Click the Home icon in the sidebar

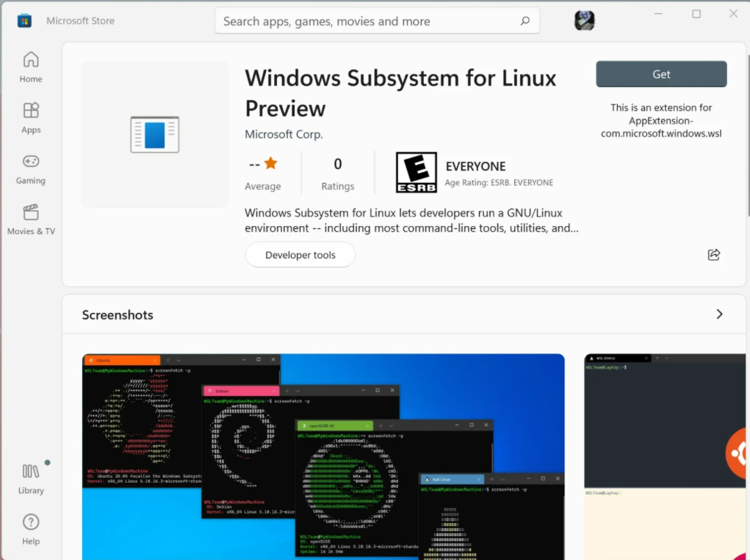click(x=31, y=60)
